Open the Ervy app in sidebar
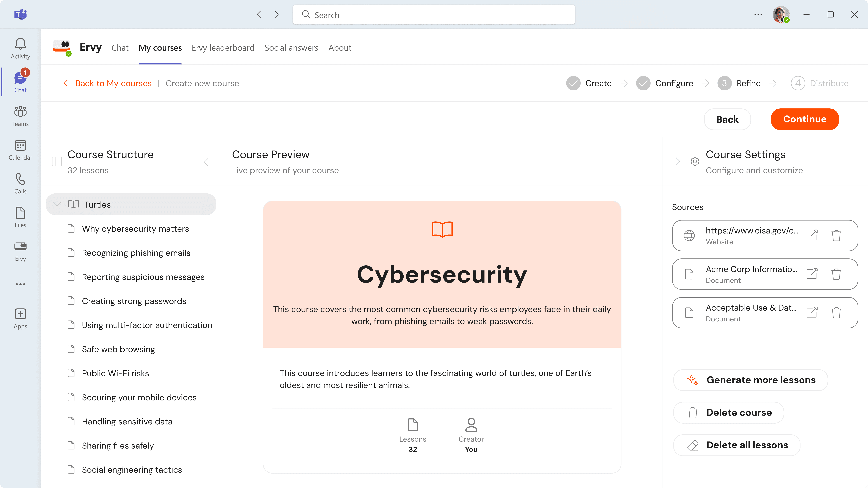Image resolution: width=868 pixels, height=488 pixels. pos(20,251)
